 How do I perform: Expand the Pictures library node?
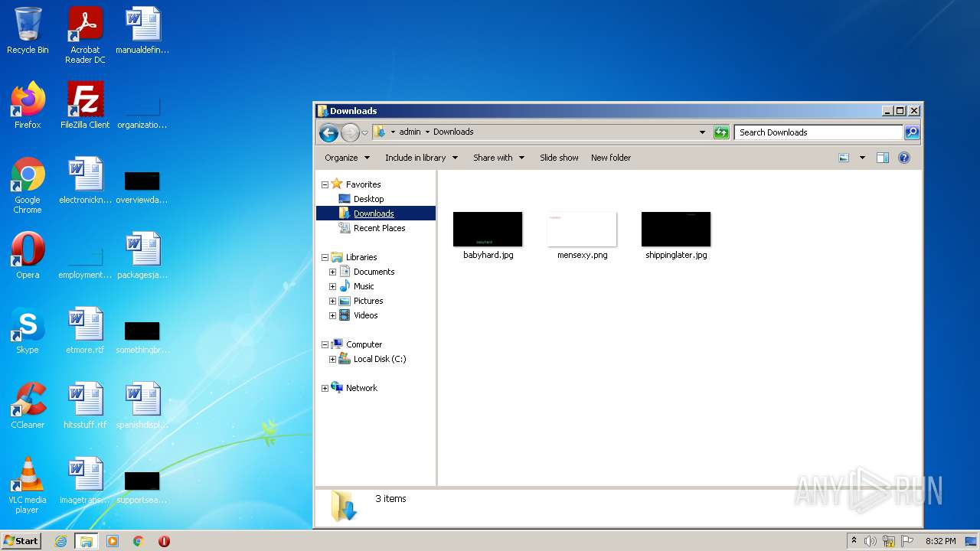332,301
